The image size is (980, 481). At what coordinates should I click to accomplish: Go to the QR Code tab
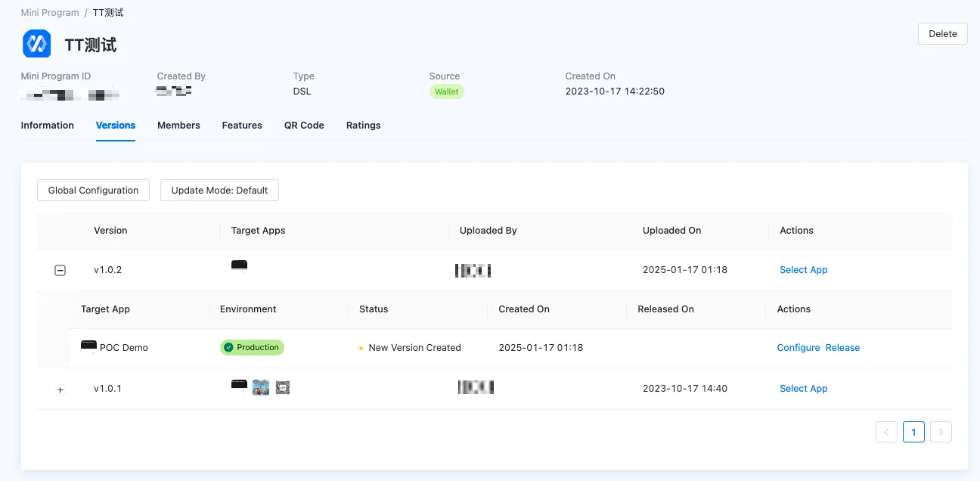(304, 126)
